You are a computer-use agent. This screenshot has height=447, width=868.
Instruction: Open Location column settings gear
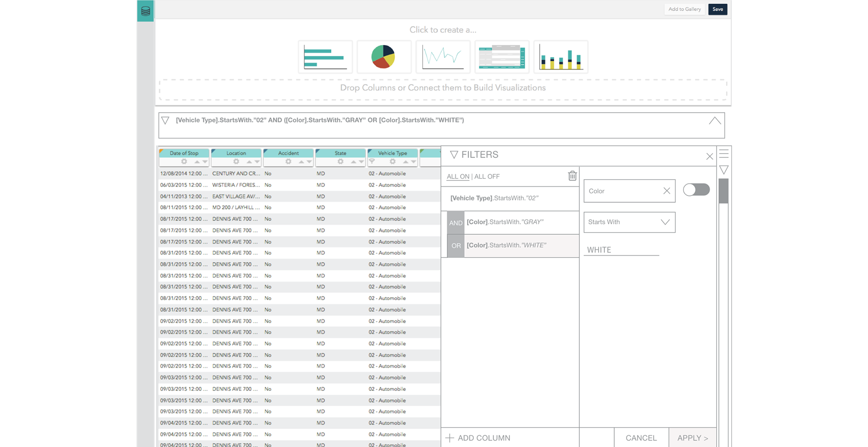coord(236,162)
